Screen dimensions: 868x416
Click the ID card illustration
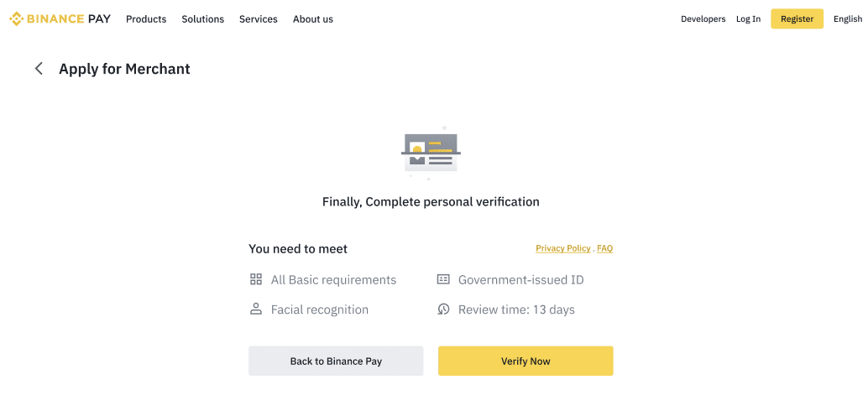431,152
